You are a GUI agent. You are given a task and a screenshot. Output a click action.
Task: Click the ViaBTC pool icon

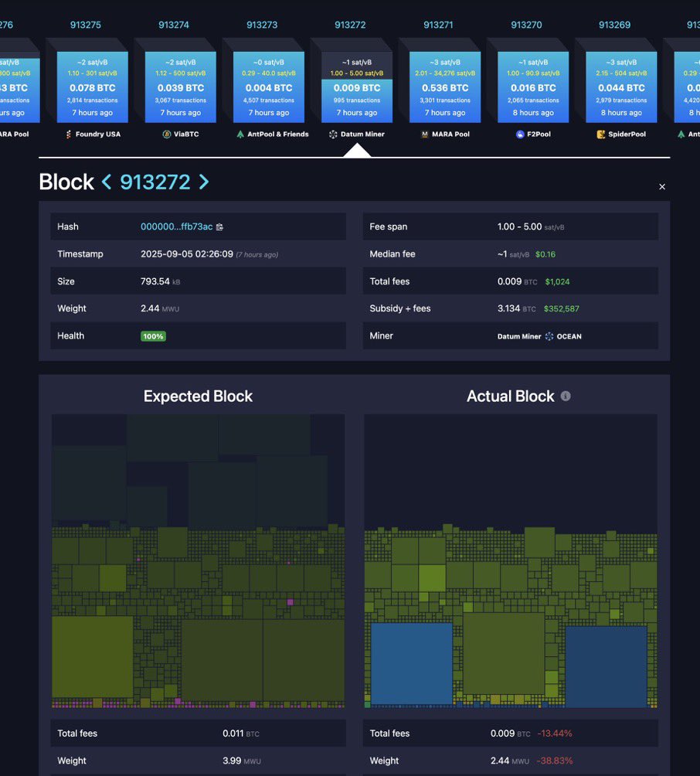(x=167, y=134)
